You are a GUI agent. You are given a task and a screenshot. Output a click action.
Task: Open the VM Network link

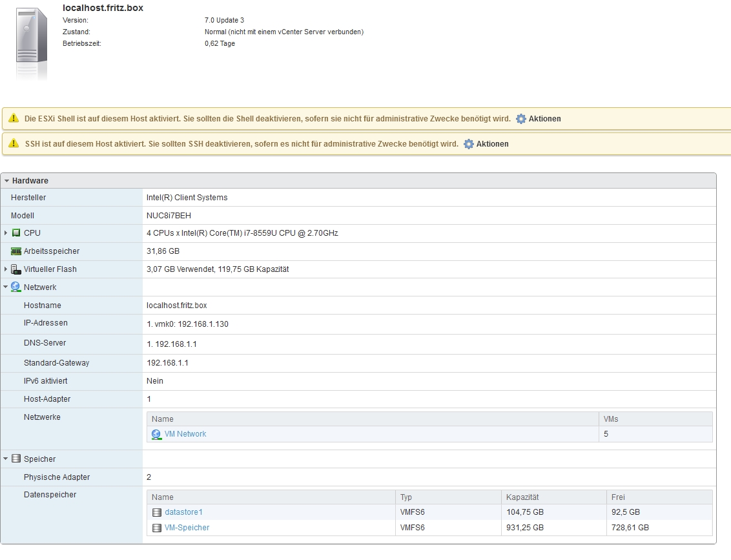(185, 434)
